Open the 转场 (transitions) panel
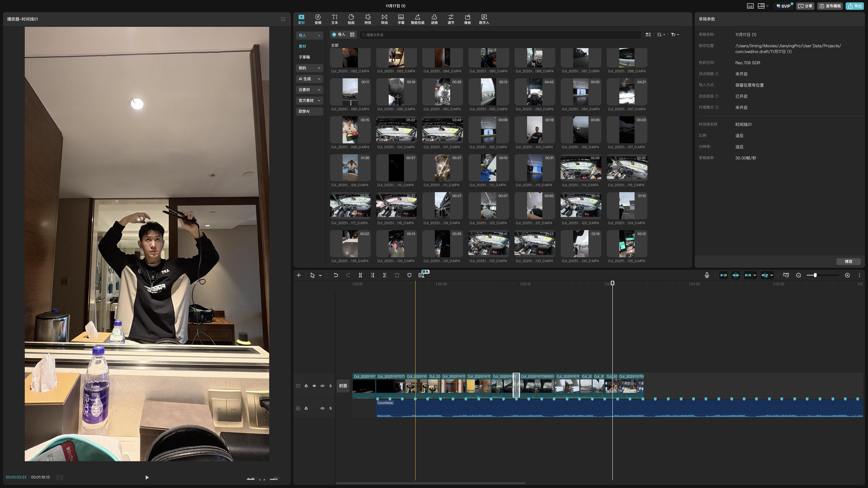This screenshot has width=868, height=488. (x=384, y=19)
